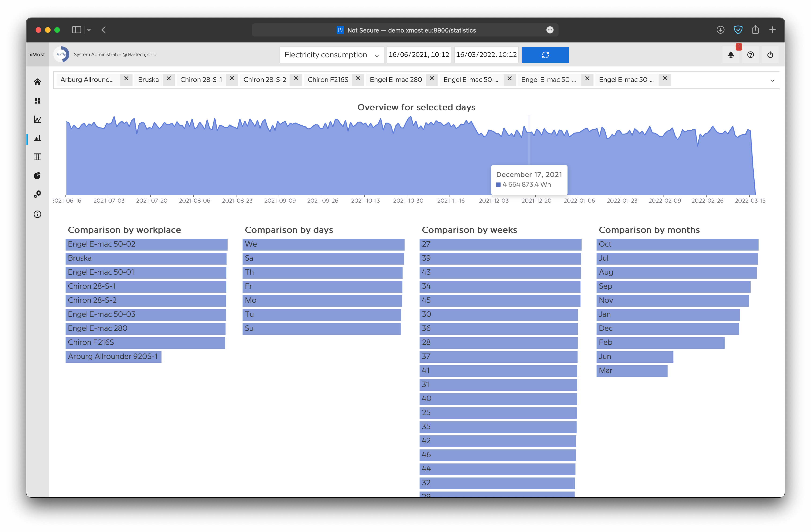Open the notifications bell
811x532 pixels.
[x=731, y=55]
